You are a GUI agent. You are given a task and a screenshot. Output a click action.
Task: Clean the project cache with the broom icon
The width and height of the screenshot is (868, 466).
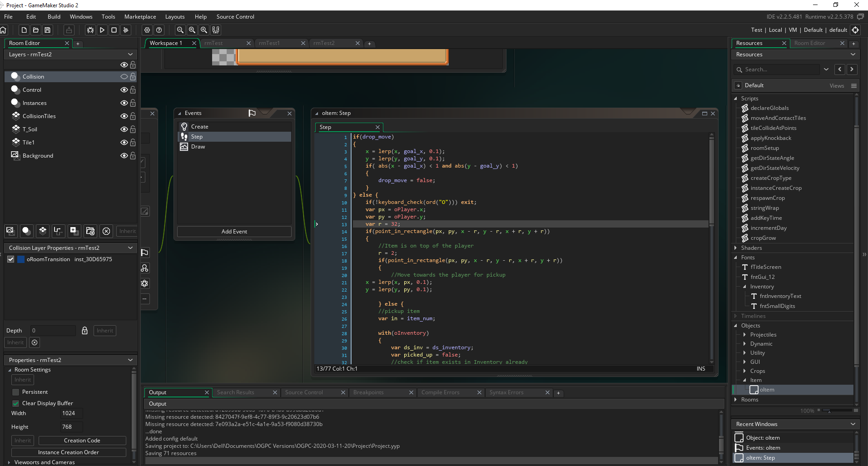[126, 30]
